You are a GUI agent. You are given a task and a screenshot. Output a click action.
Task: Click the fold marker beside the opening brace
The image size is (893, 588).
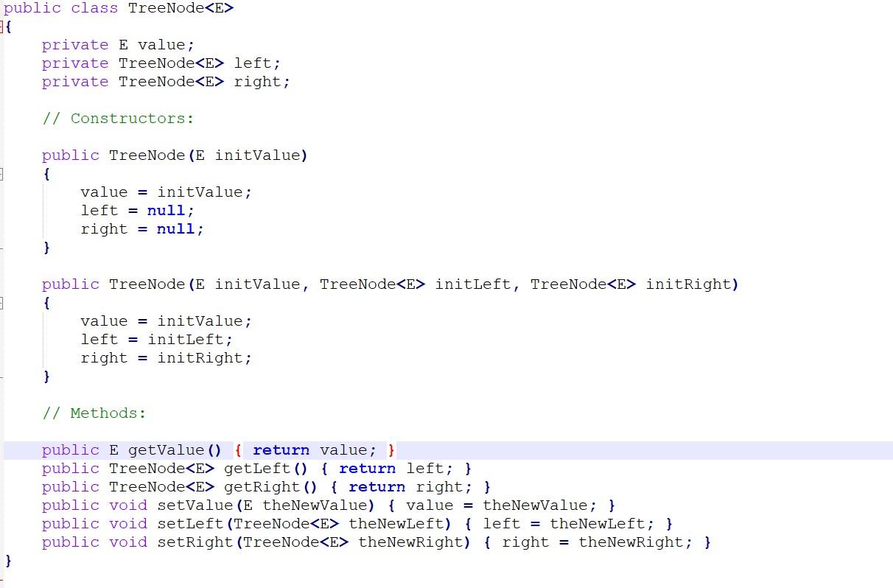[3, 27]
